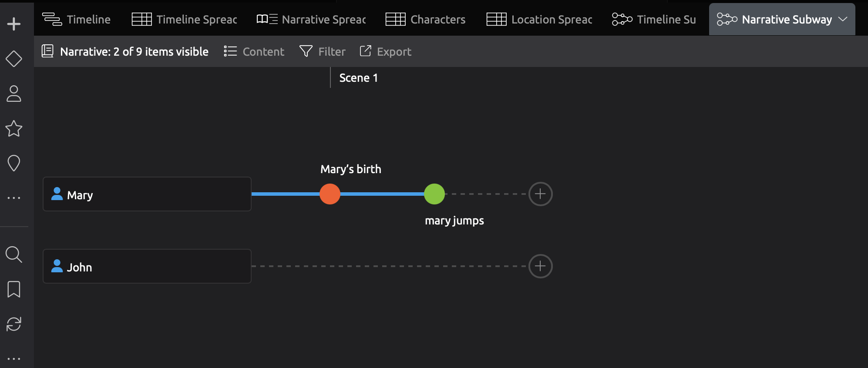Add event to John's line with plus
Image resolution: width=868 pixels, height=368 pixels.
point(540,266)
